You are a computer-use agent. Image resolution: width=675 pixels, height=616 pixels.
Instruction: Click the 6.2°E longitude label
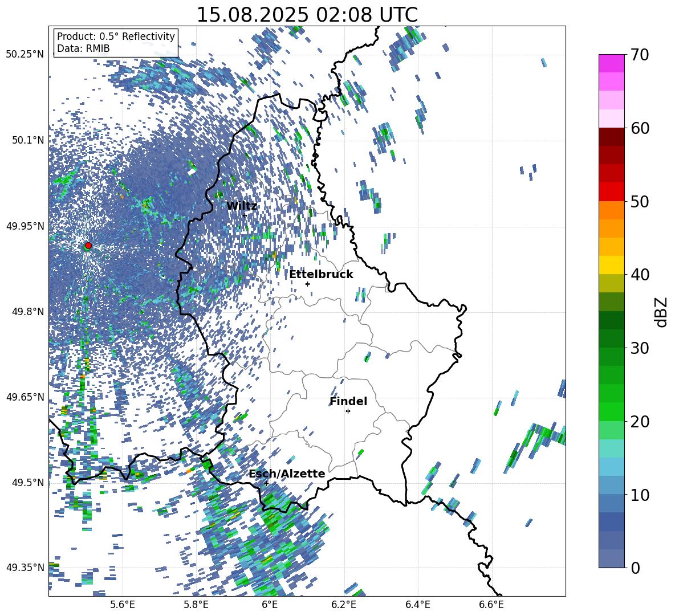(344, 605)
